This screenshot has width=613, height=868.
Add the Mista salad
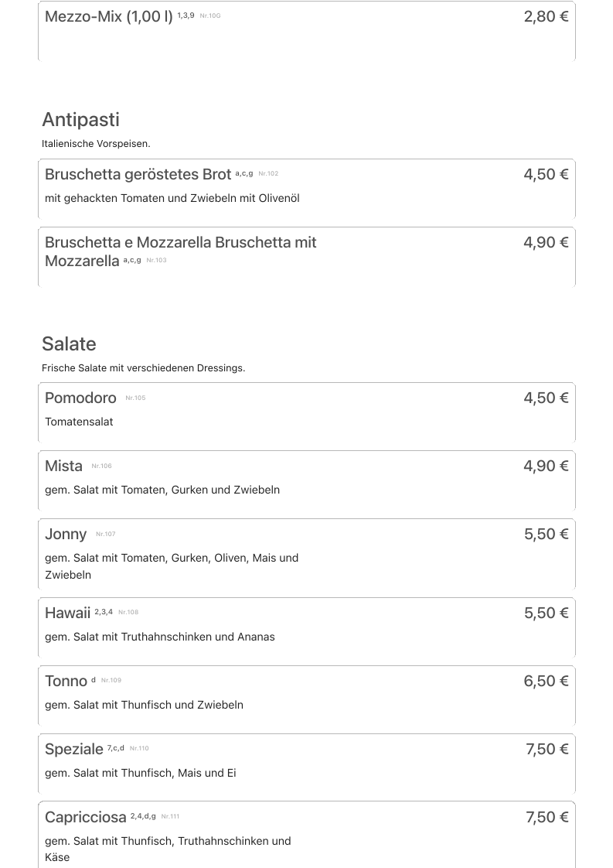[x=63, y=466]
